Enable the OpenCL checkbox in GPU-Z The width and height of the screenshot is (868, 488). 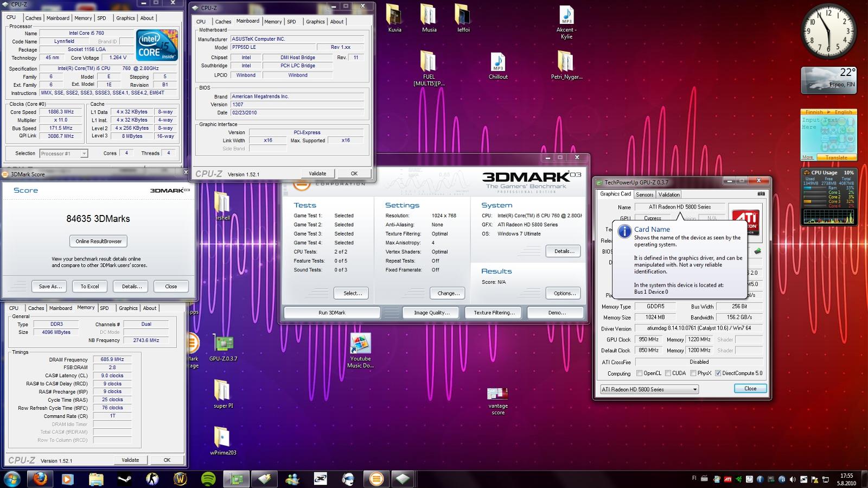click(639, 373)
